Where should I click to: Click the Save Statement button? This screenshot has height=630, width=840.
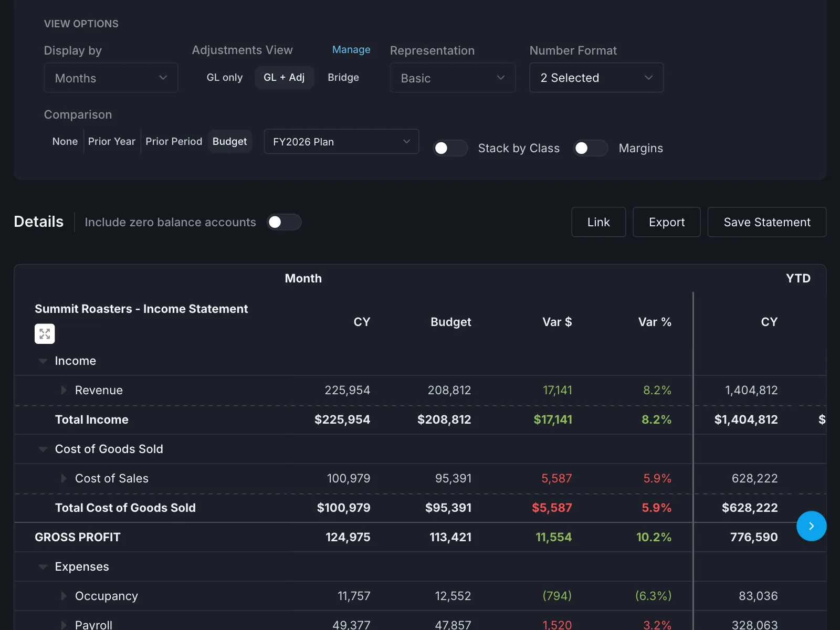tap(767, 222)
